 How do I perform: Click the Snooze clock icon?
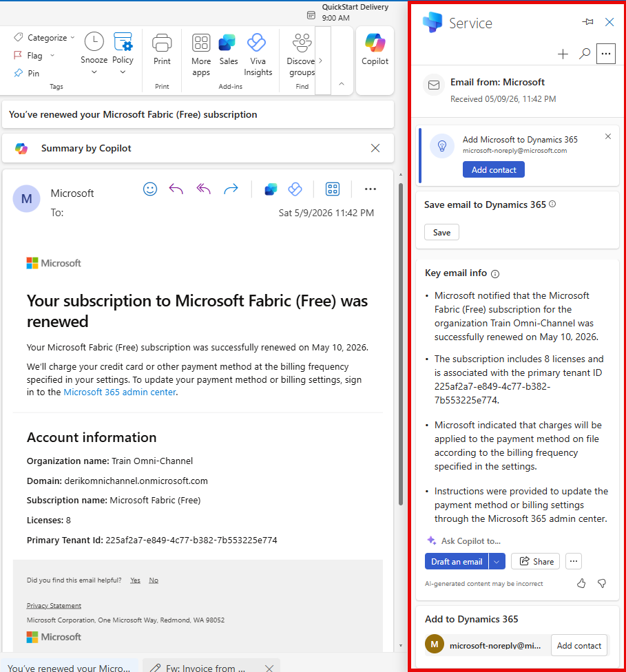point(94,41)
